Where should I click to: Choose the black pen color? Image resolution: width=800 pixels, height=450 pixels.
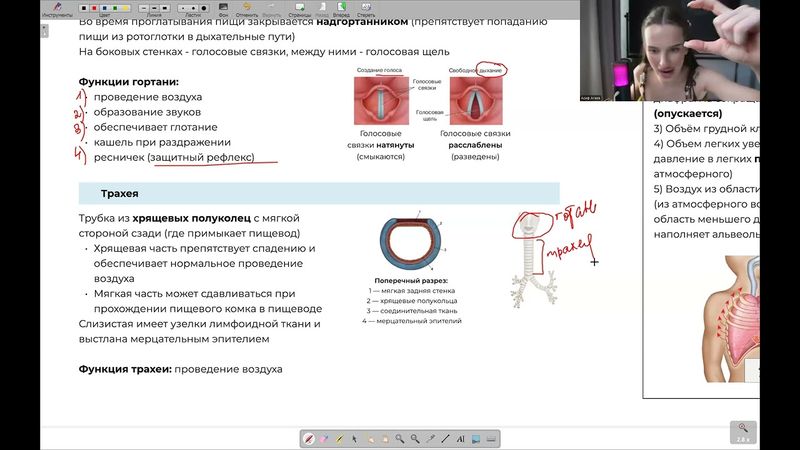point(84,8)
